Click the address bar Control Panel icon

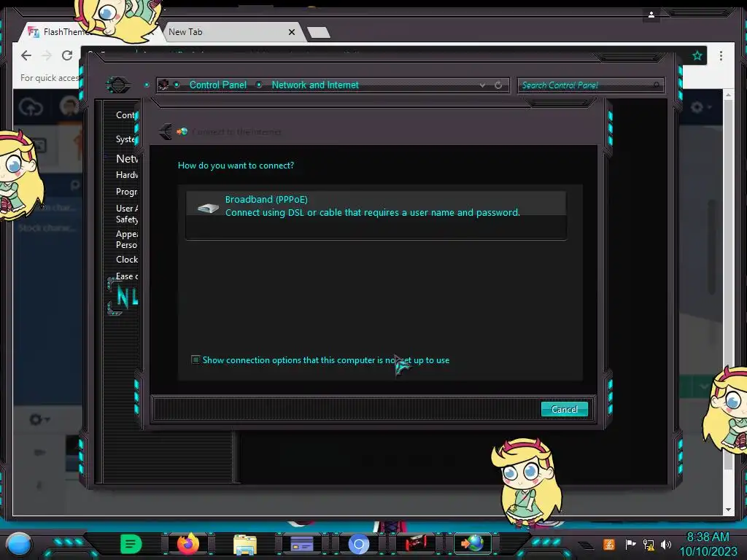tap(163, 85)
